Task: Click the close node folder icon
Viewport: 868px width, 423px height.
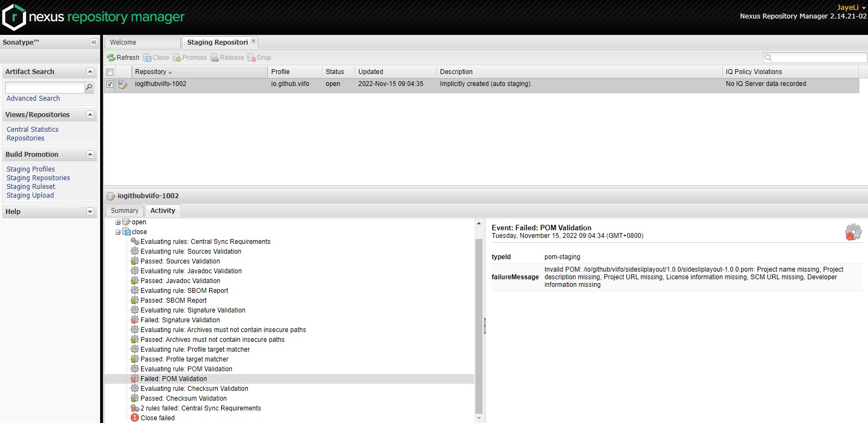Action: click(126, 232)
